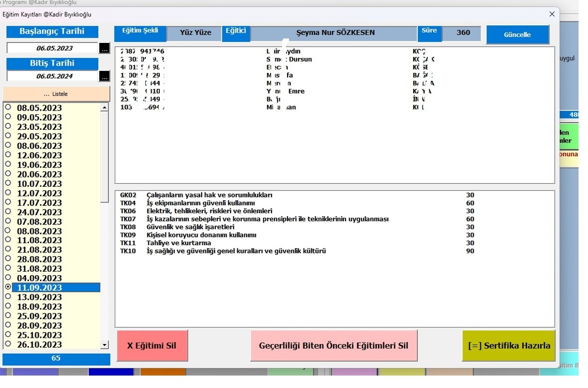This screenshot has height=388, width=588.
Task: Click the ... Listele button
Action: 57,95
